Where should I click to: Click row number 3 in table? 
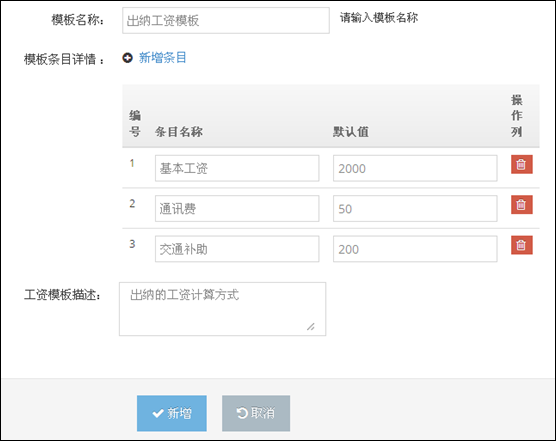tap(132, 244)
